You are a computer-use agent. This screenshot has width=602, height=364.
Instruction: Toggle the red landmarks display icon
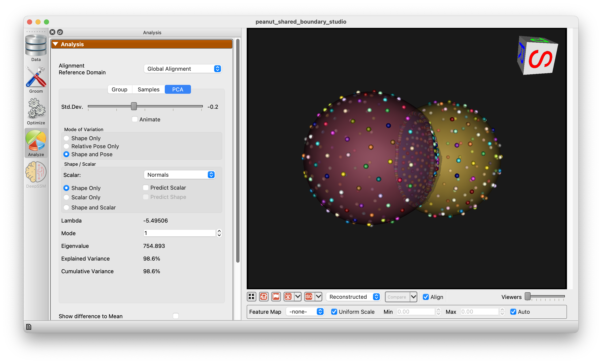click(264, 297)
